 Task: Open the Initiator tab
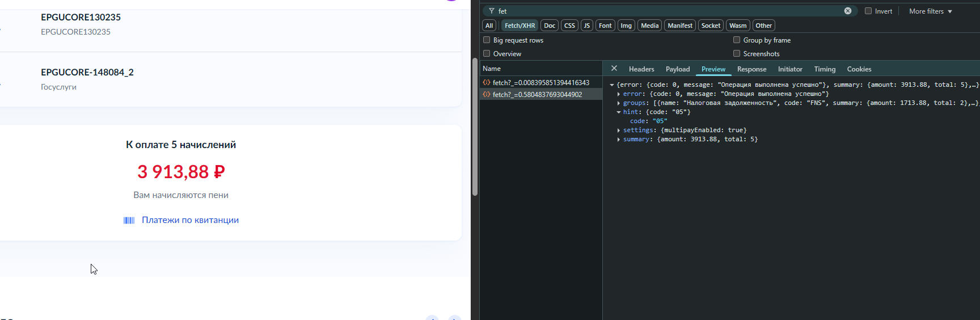790,69
